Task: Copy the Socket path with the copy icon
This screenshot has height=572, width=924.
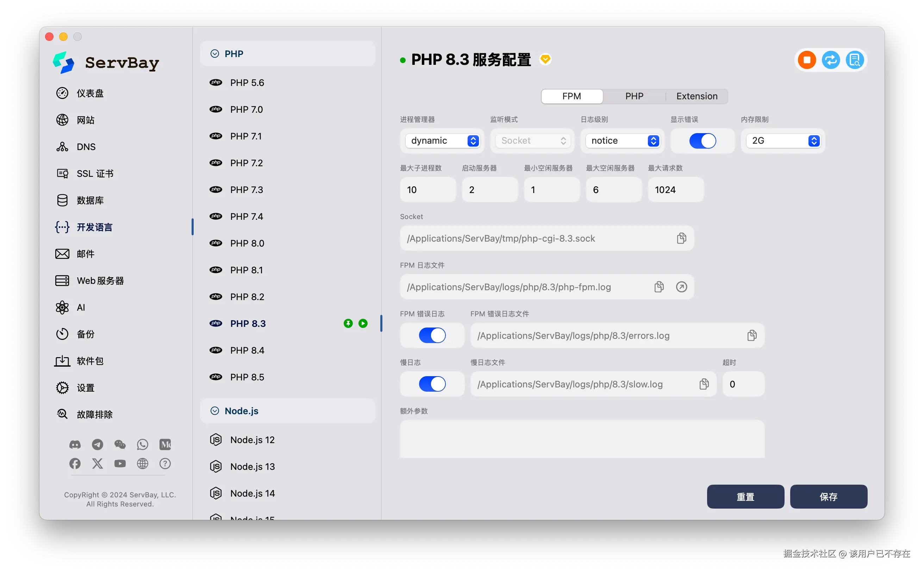Action: tap(681, 238)
